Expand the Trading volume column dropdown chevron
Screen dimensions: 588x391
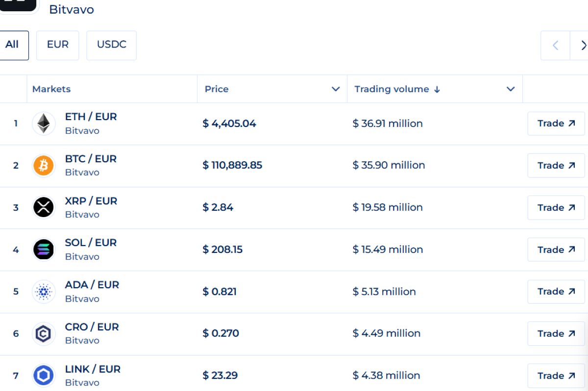coord(511,89)
